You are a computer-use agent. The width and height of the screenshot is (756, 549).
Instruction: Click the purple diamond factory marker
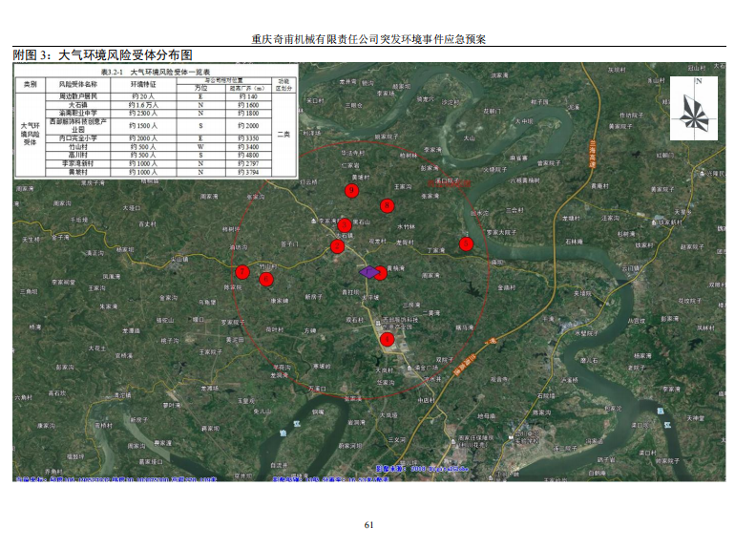coord(367,272)
